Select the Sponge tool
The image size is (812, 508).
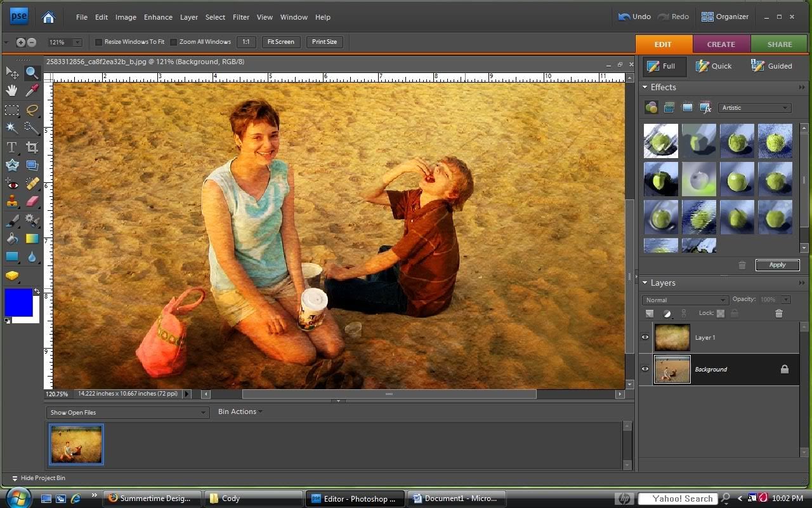coord(11,275)
